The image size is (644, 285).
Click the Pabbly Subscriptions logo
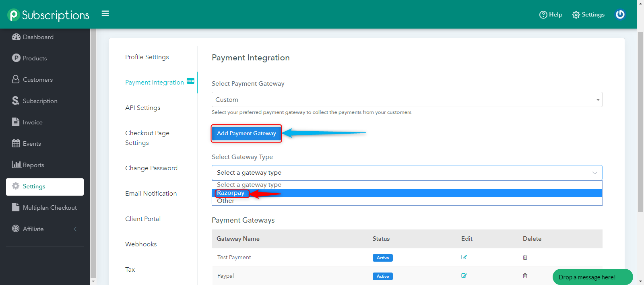(48, 15)
